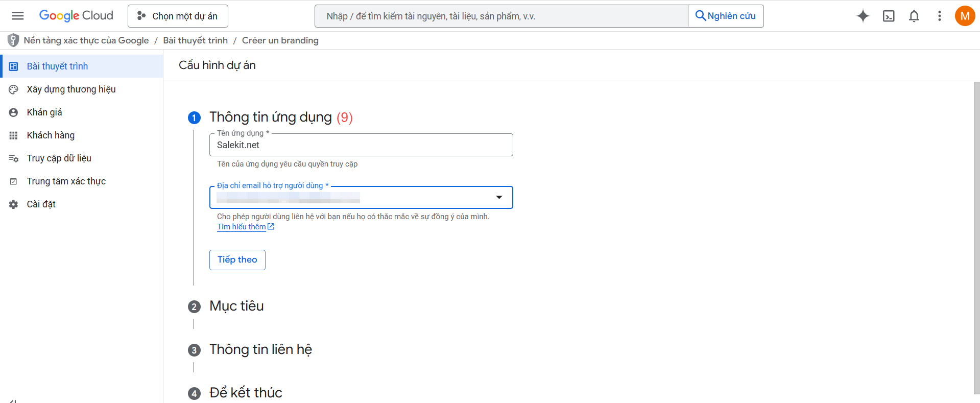Click Bài thuyết trình sidebar icon
Viewport: 980px width, 403px height.
14,66
